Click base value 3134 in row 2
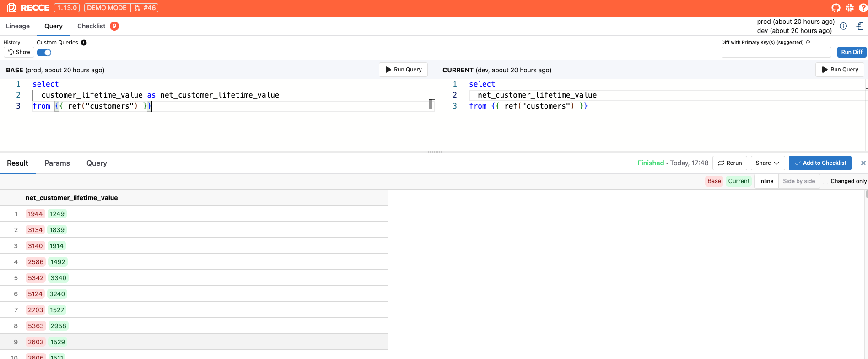 35,230
